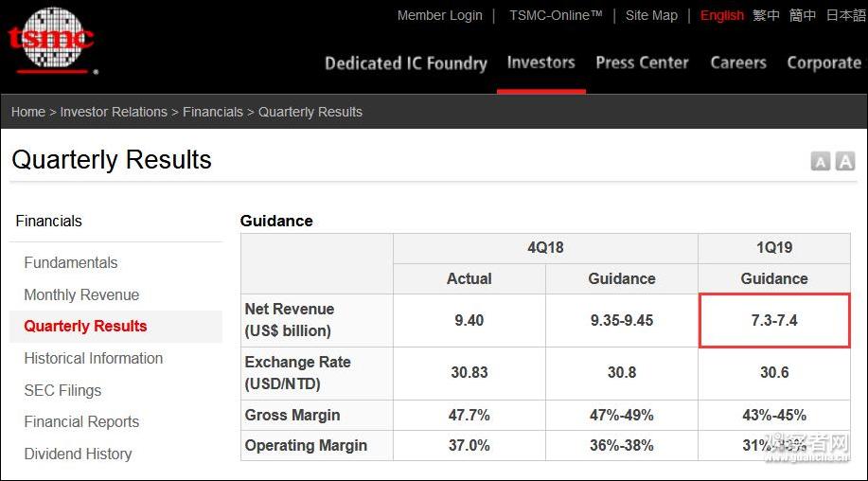Go to Investor Relations breadcrumb
The image size is (868, 481).
(114, 112)
